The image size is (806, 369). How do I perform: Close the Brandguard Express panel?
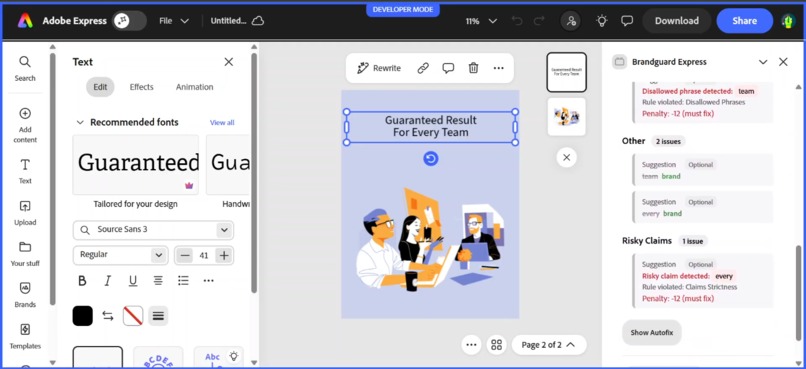783,62
